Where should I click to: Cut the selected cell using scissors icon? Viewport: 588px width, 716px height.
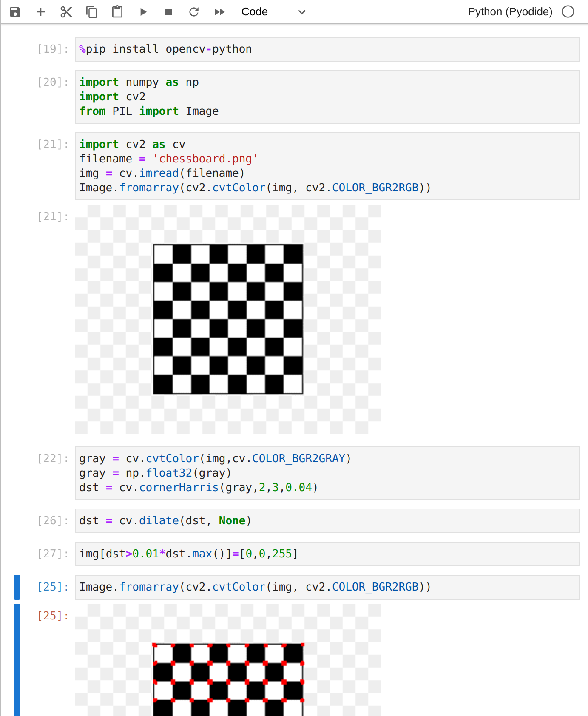66,12
